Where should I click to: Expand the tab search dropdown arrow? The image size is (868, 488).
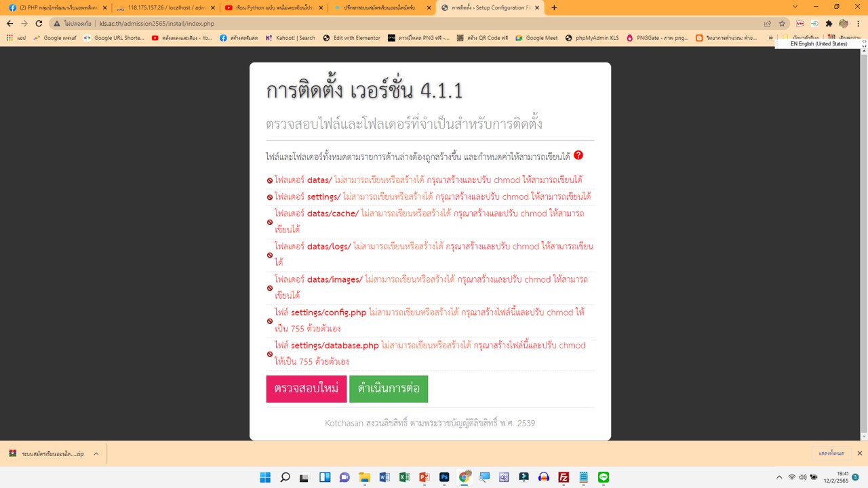[x=795, y=7]
